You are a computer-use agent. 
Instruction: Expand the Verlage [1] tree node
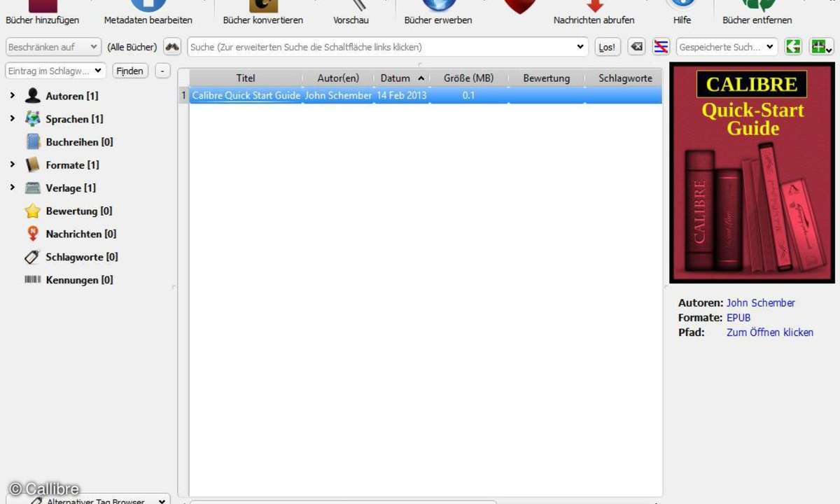13,188
